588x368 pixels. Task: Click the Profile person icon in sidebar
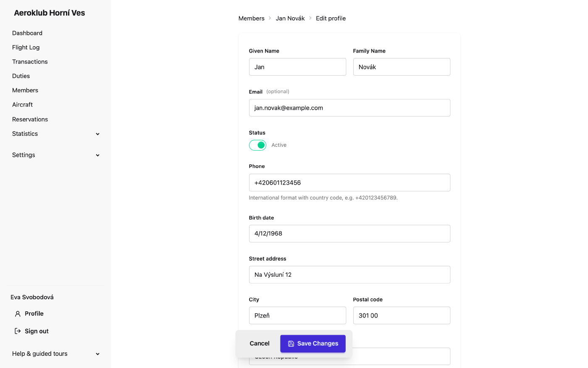coord(18,314)
